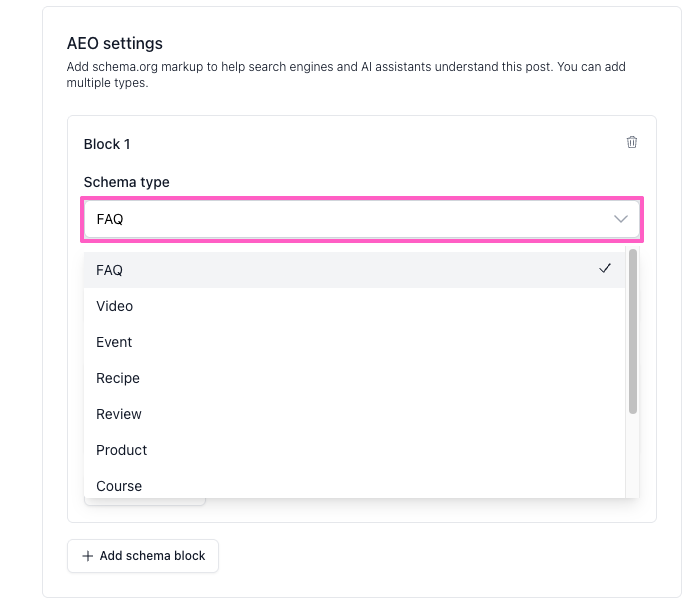Click the Schema type field label

pos(127,182)
